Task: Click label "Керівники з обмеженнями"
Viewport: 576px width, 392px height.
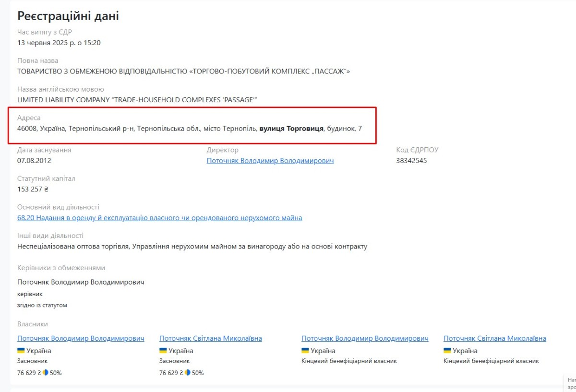Action: (x=61, y=268)
